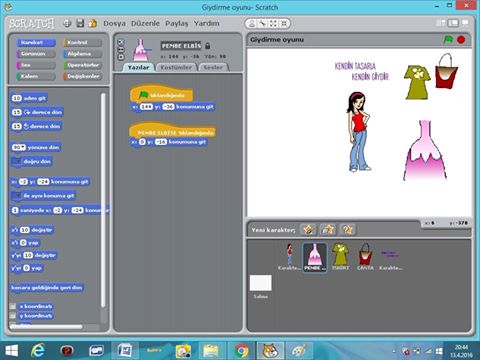The width and height of the screenshot is (480, 360).
Task: Click the green flag hat block in script
Action: coord(161,95)
